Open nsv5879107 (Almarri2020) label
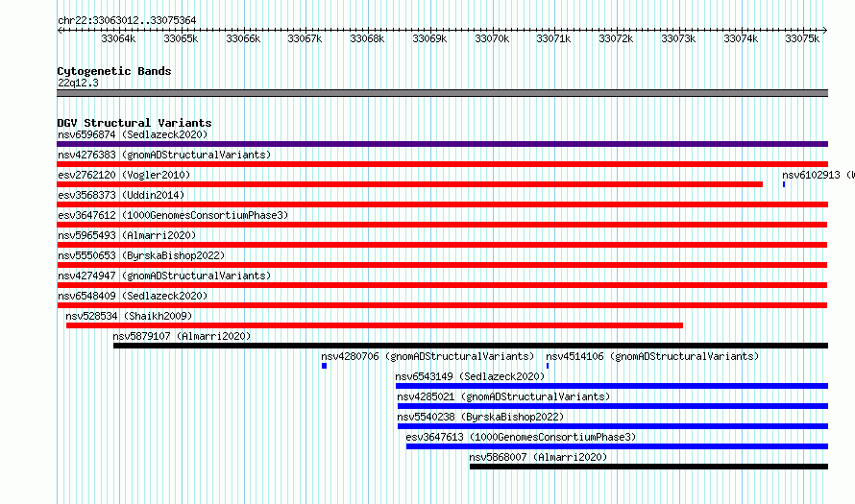 point(182,336)
